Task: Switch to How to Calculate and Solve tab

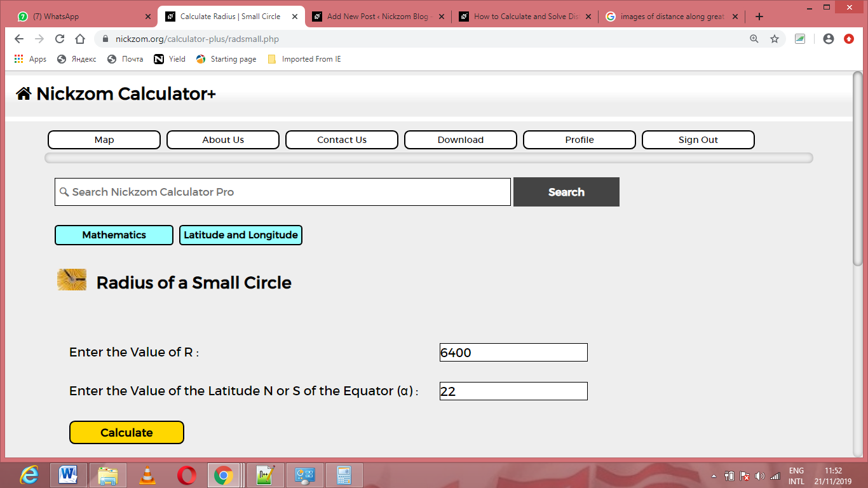Action: pyautogui.click(x=526, y=17)
